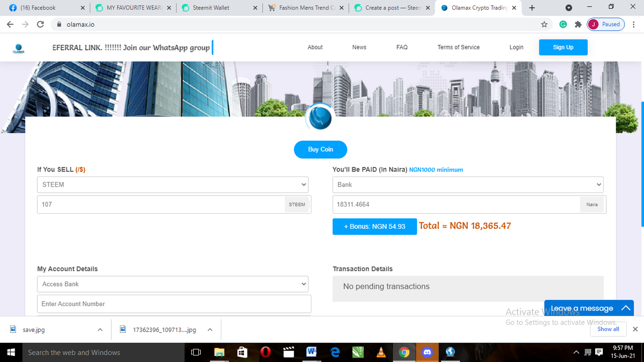The image size is (644, 362).
Task: Expand the Leave a message chat widget
Action: 589,308
